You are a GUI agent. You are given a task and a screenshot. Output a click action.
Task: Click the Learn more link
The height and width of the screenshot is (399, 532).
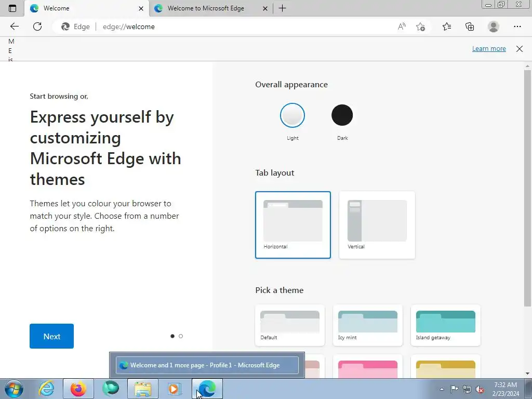point(489,48)
